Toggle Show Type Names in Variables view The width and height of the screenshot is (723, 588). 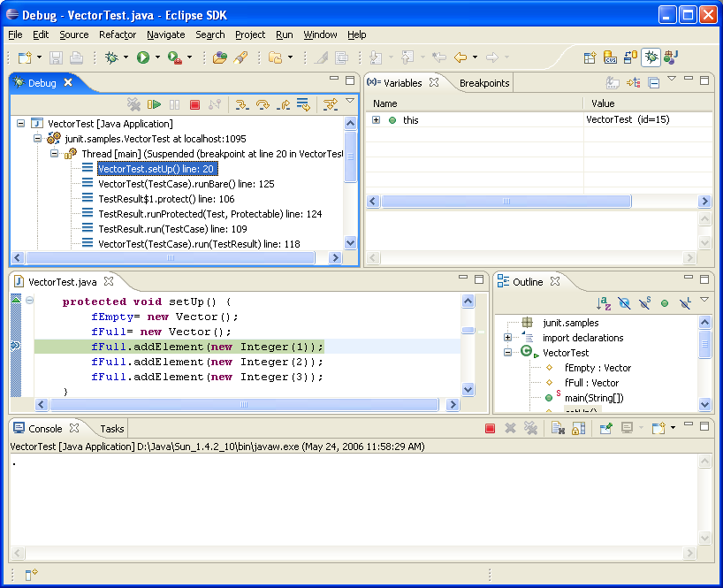(x=613, y=83)
